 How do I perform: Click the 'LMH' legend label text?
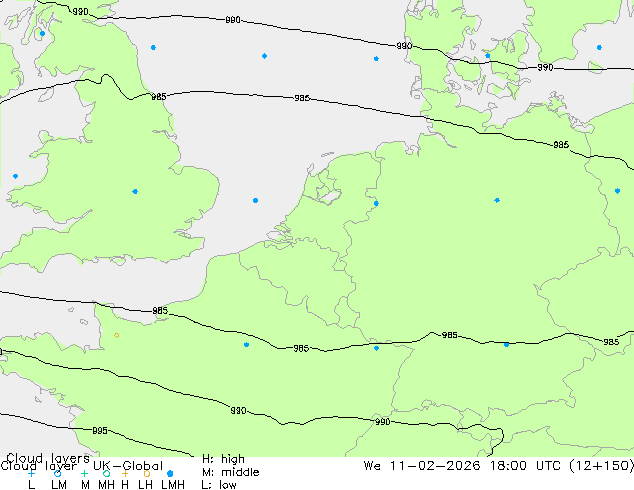pos(173,484)
